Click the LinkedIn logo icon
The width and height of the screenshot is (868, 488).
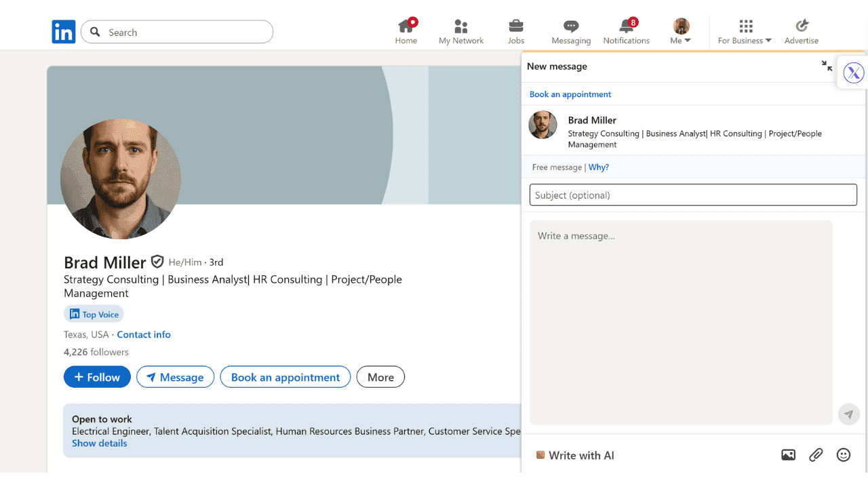(x=64, y=32)
